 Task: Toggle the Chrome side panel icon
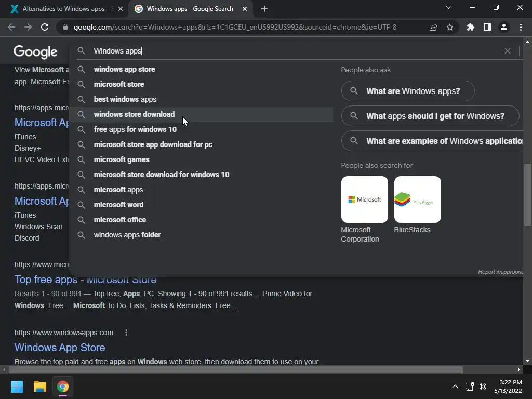487,27
